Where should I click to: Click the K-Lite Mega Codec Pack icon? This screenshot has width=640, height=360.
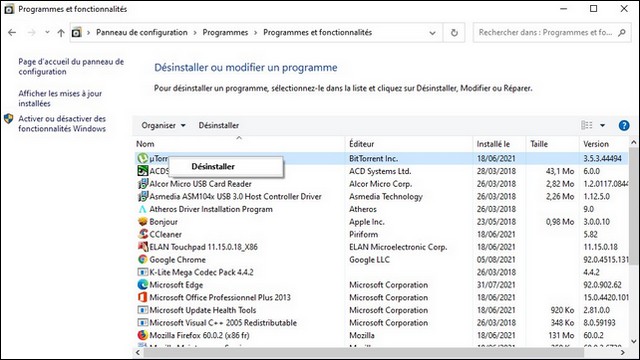pyautogui.click(x=142, y=272)
